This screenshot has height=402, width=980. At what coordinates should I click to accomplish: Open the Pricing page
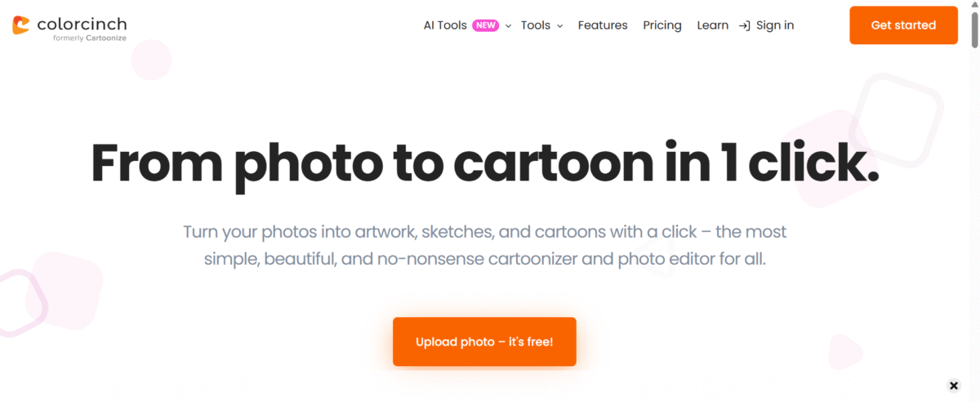tap(662, 25)
